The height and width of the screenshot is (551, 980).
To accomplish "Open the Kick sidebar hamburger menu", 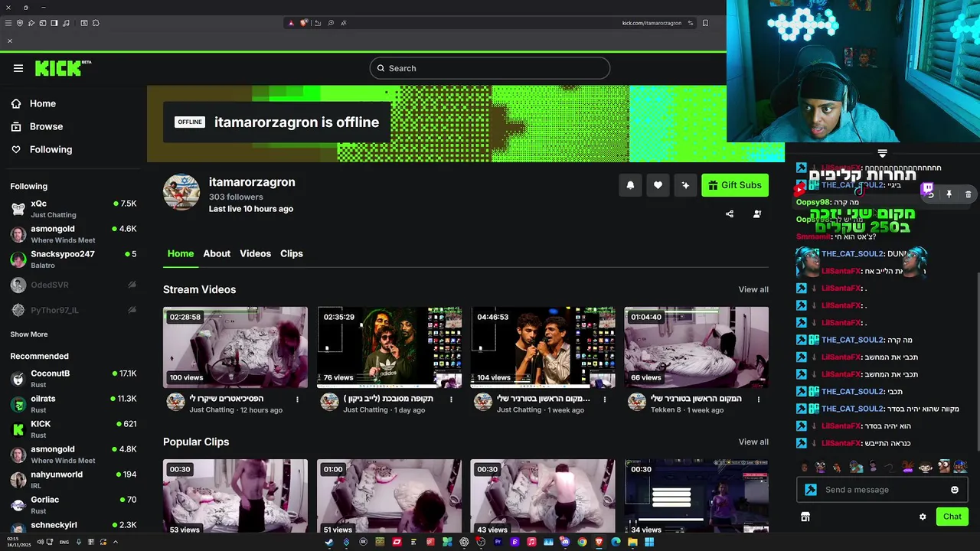I will [18, 68].
